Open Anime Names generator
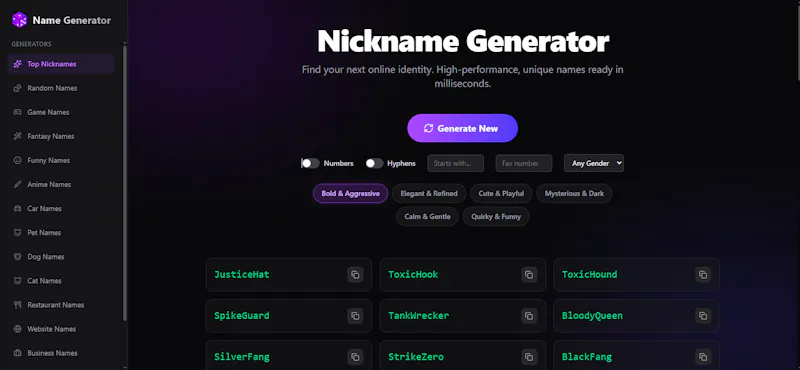The width and height of the screenshot is (800, 370). [61, 184]
